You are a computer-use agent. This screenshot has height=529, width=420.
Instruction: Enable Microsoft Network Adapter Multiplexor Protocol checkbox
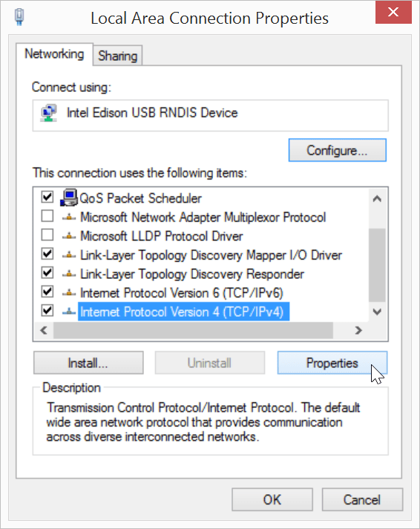[x=47, y=216]
